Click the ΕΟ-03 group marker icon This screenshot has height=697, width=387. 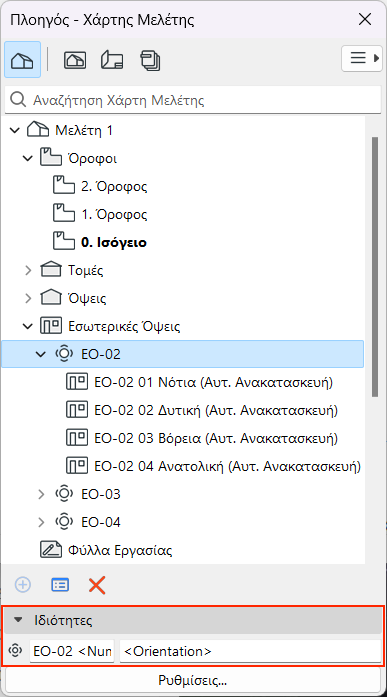coord(64,494)
